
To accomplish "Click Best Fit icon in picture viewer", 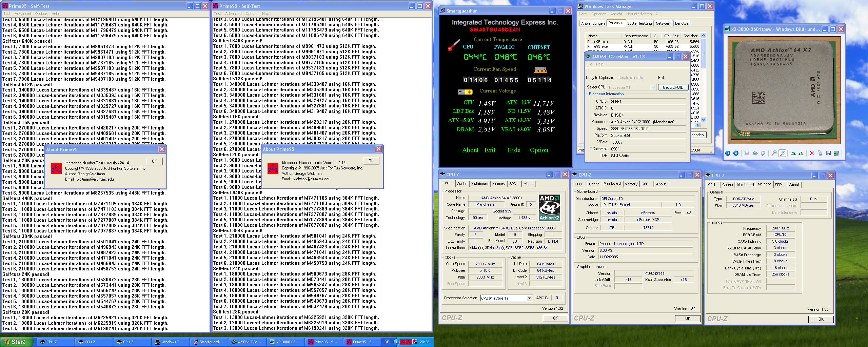I will (x=747, y=153).
